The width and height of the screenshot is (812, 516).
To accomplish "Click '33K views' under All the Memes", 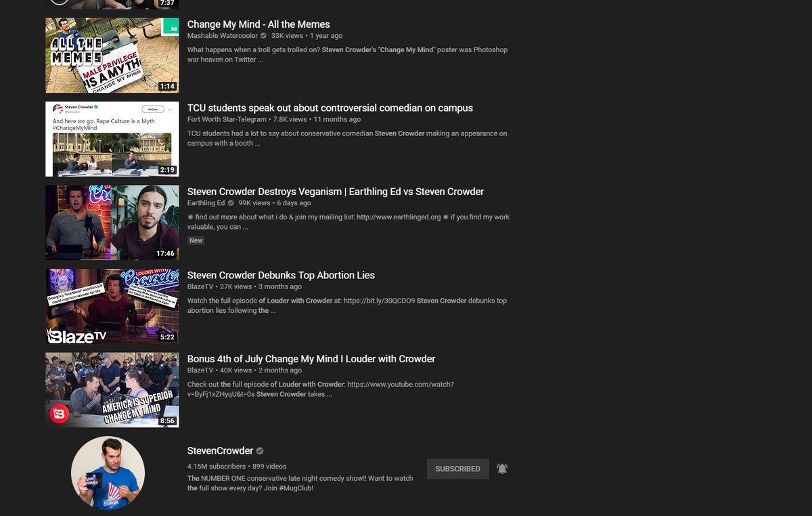I will point(287,36).
